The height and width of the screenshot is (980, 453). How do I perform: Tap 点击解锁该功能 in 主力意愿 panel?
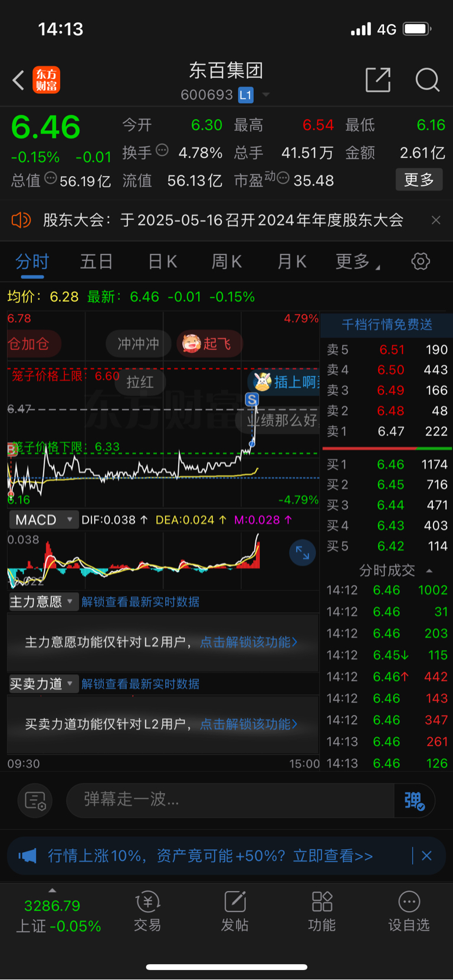click(249, 642)
